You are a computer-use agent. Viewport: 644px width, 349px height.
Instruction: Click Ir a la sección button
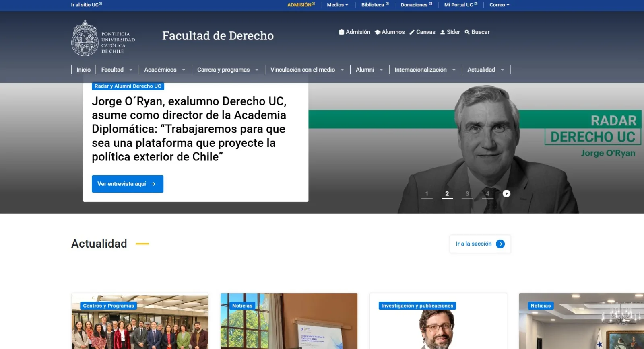tap(480, 244)
